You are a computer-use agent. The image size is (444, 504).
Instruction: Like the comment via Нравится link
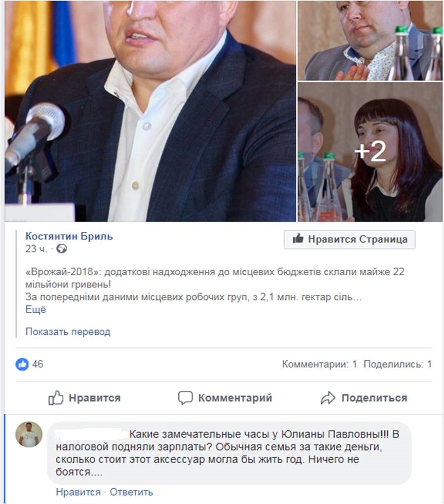click(x=78, y=492)
